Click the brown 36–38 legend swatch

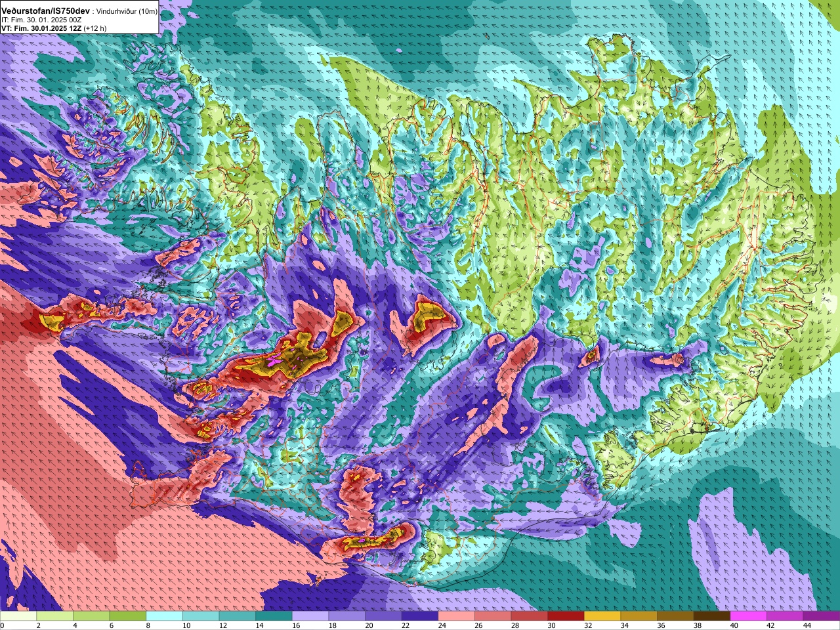(x=676, y=616)
